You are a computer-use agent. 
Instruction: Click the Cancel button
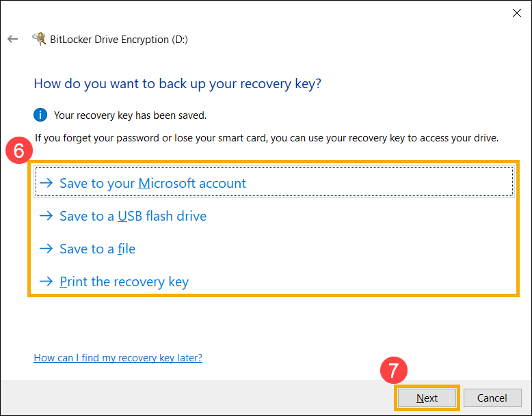coord(492,398)
